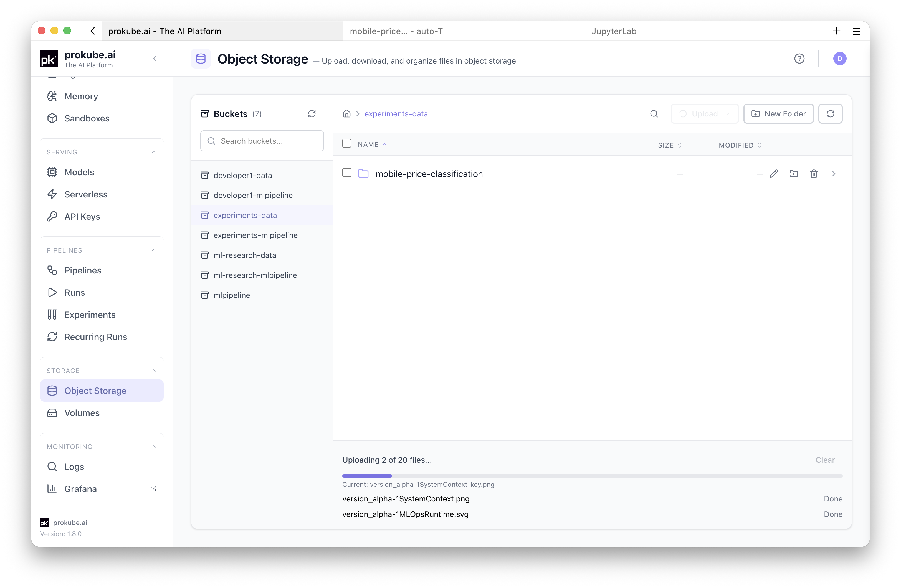The image size is (901, 588).
Task: Click the Object Storage header icon
Action: 201,59
